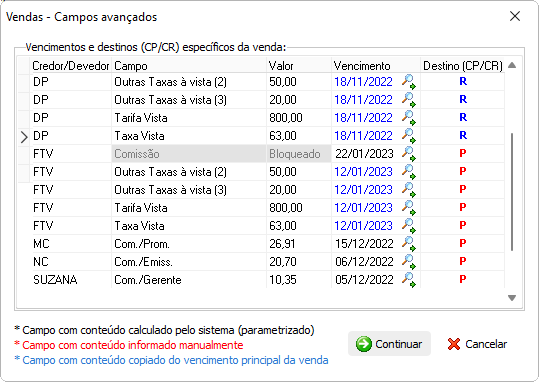The width and height of the screenshot is (539, 382).
Task: Select row indicator arrow for DP Taxa Vista
Action: (24, 137)
